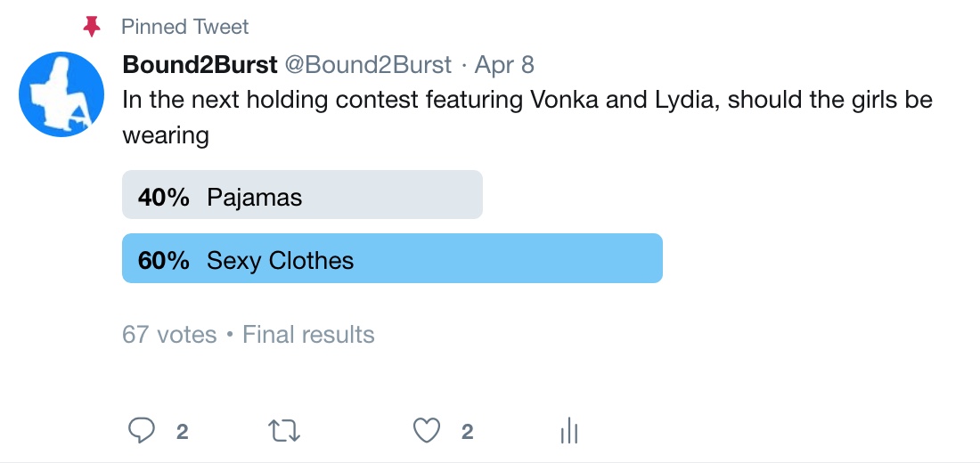980x463 pixels.
Task: Open the @Bound2Burst handle link
Action: point(367,65)
